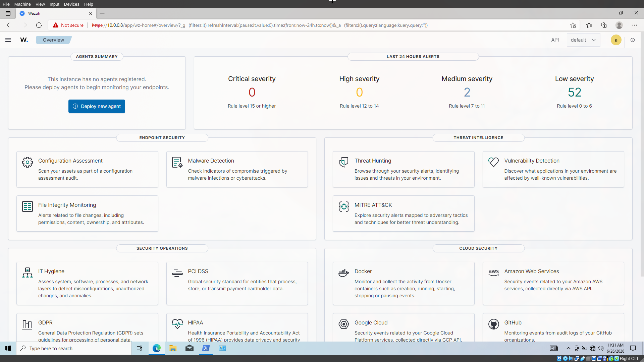
Task: Click the Windows 'Type here to search' box
Action: 74,348
